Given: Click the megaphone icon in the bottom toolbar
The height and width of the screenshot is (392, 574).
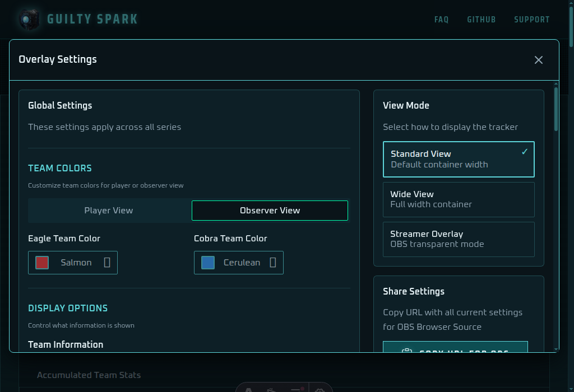Looking at the screenshot, I should 271,390.
